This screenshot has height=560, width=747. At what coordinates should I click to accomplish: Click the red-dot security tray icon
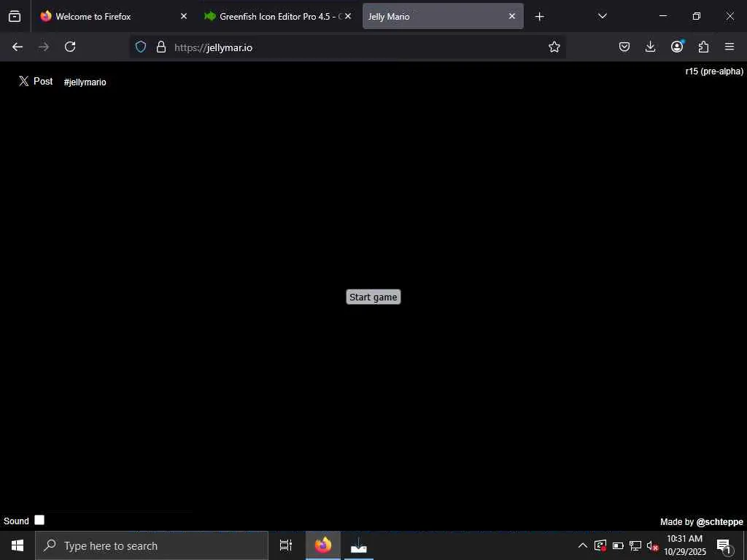click(x=600, y=545)
